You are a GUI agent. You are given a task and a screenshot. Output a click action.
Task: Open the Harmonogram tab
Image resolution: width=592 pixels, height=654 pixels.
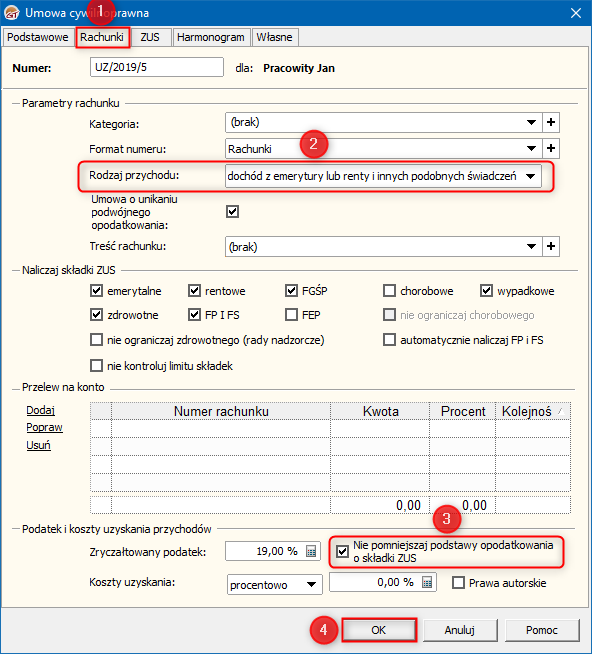coord(211,37)
